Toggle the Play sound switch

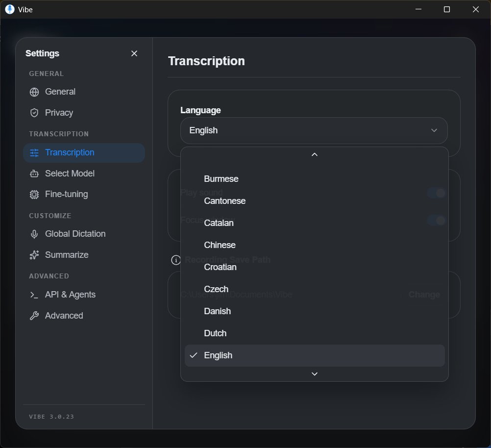click(x=437, y=193)
